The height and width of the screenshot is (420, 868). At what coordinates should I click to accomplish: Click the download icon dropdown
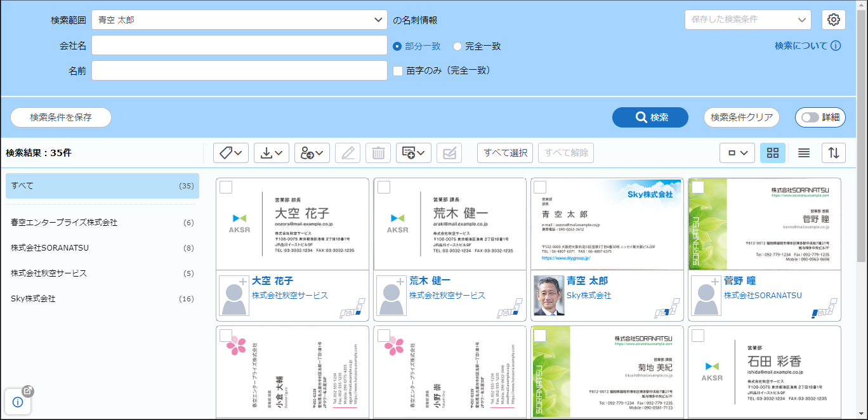[x=272, y=153]
